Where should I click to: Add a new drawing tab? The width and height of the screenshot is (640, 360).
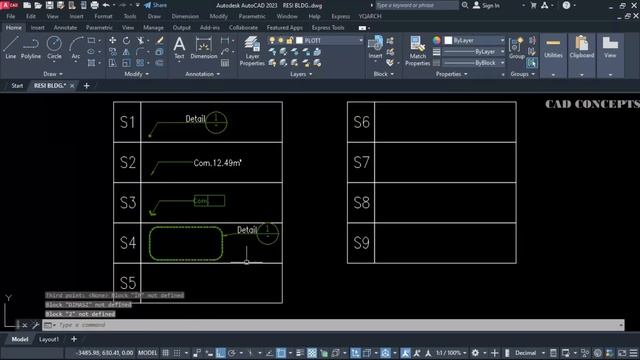86,85
